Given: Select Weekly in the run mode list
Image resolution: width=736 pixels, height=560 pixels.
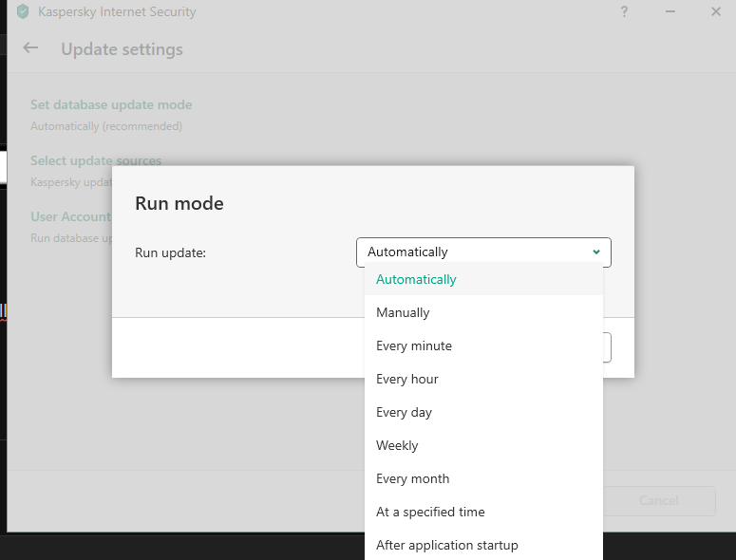Looking at the screenshot, I should tap(397, 446).
